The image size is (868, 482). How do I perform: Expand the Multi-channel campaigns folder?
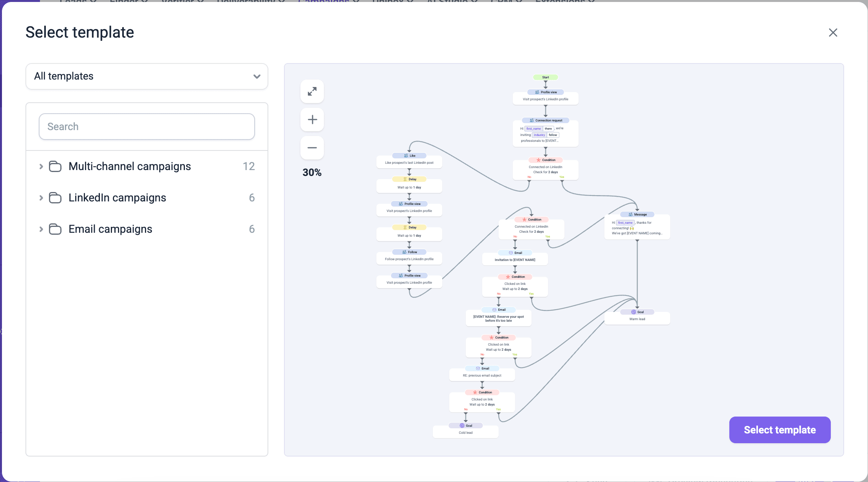click(x=42, y=166)
